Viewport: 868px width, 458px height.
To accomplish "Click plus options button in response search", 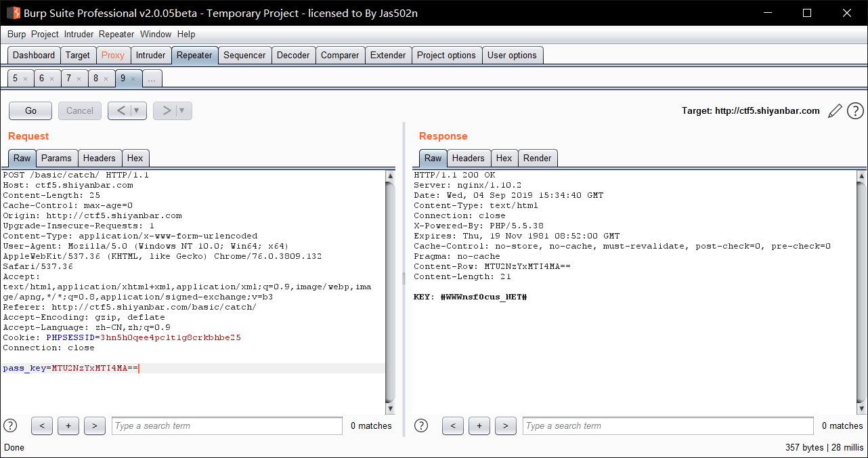I will (x=479, y=425).
